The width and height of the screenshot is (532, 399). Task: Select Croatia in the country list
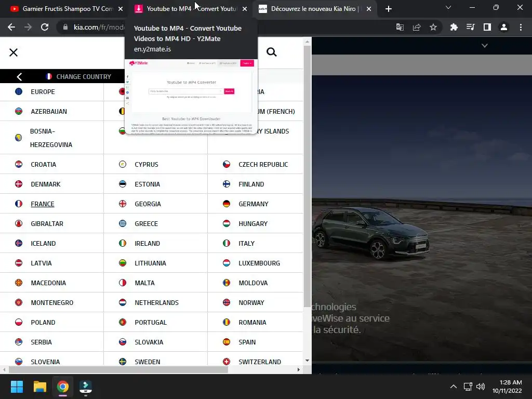tap(44, 164)
